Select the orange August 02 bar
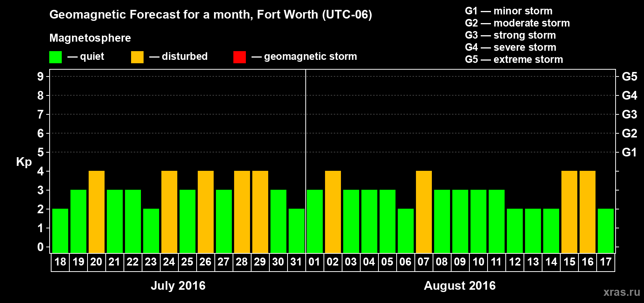This screenshot has width=644, height=303. pos(333,212)
